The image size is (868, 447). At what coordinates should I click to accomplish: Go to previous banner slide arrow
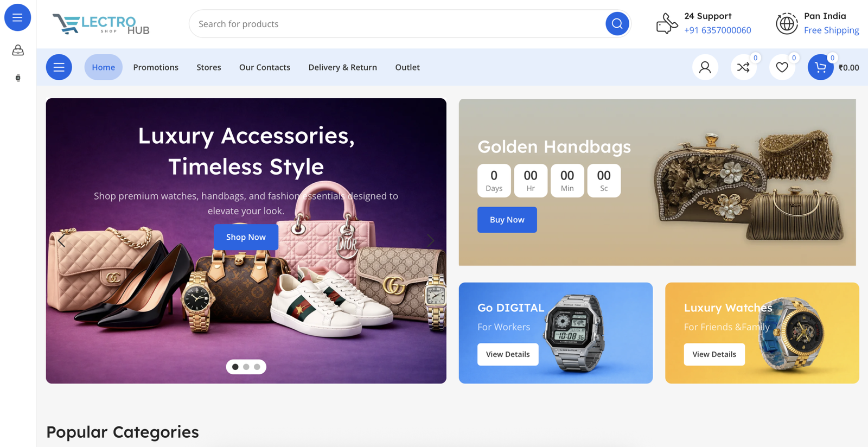click(x=61, y=240)
